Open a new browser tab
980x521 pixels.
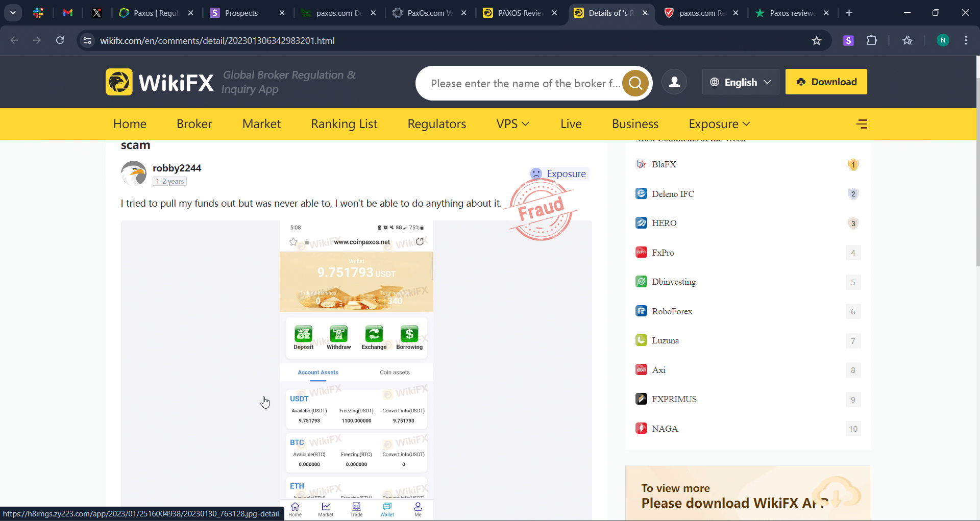849,13
